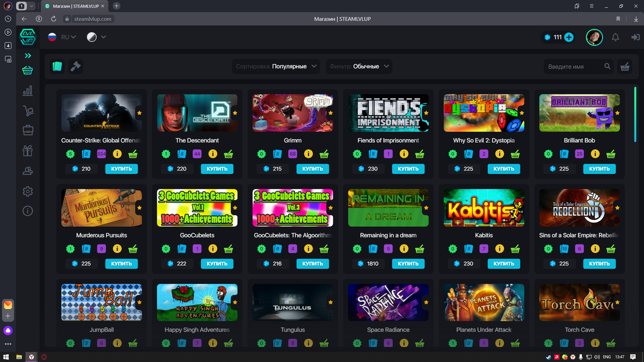Click info icon for Murderous Pursuits
The height and width of the screenshot is (362, 644).
[117, 249]
